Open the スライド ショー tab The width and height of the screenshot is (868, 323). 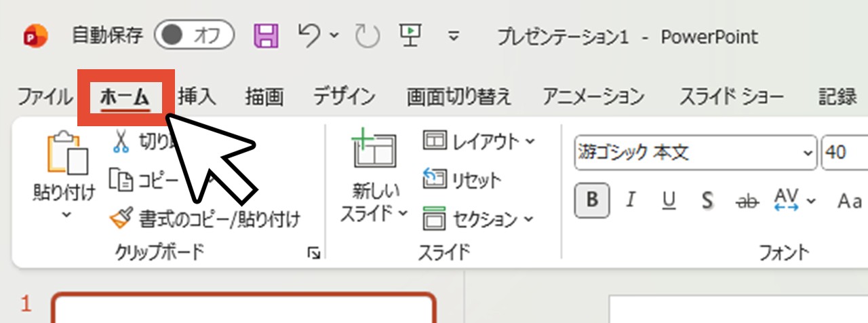(732, 97)
